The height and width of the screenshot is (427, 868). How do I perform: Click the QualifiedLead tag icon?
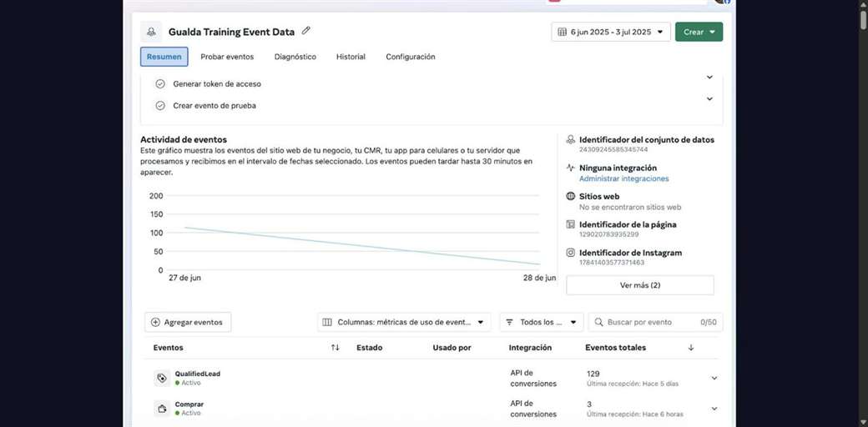162,379
